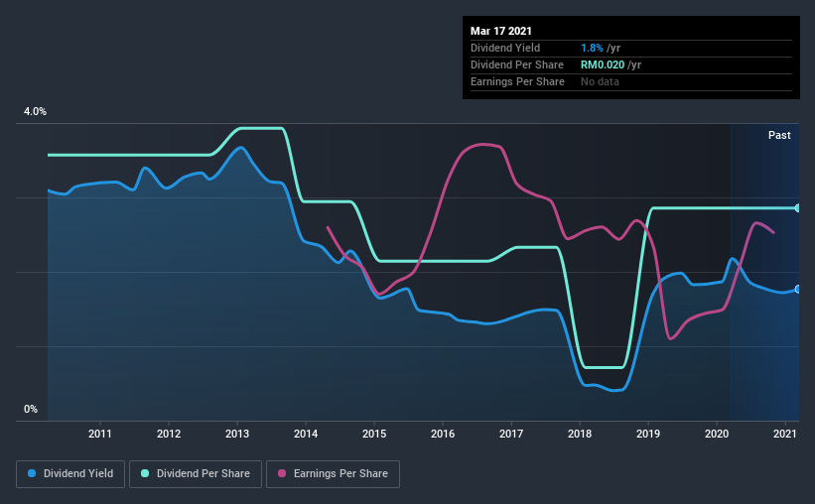
Task: Click the Mar 17 2021 tooltip date
Action: point(501,31)
